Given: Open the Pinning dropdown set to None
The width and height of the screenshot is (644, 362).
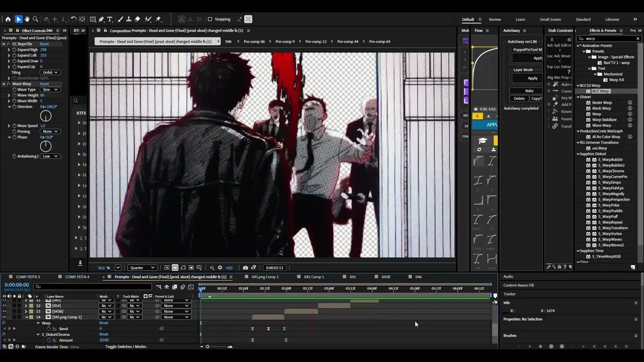Looking at the screenshot, I should (x=50, y=131).
